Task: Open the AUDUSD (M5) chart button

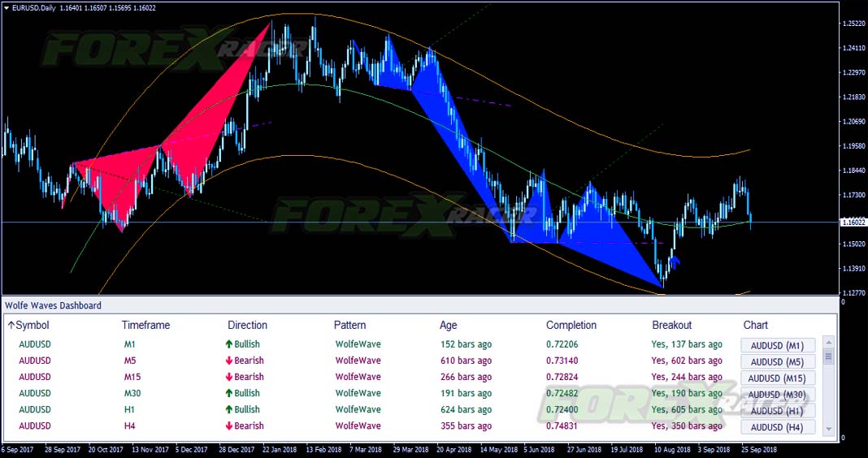Action: [x=778, y=361]
